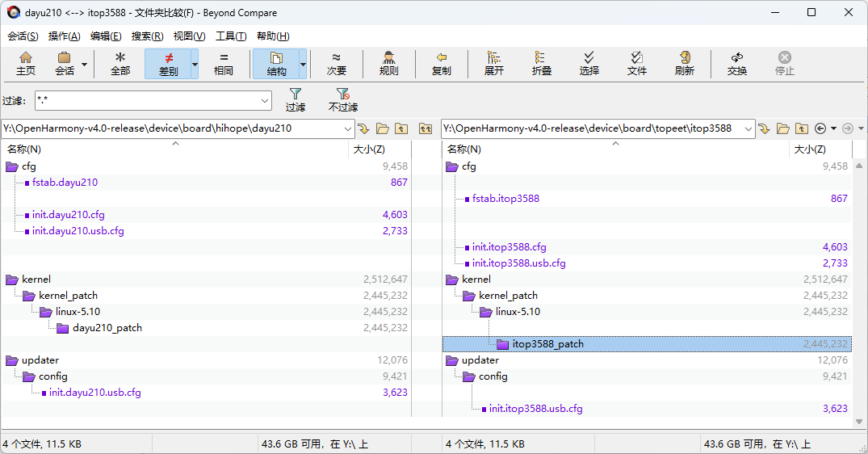868x454 pixels.
Task: Click 展开 to expand all folders
Action: point(494,64)
